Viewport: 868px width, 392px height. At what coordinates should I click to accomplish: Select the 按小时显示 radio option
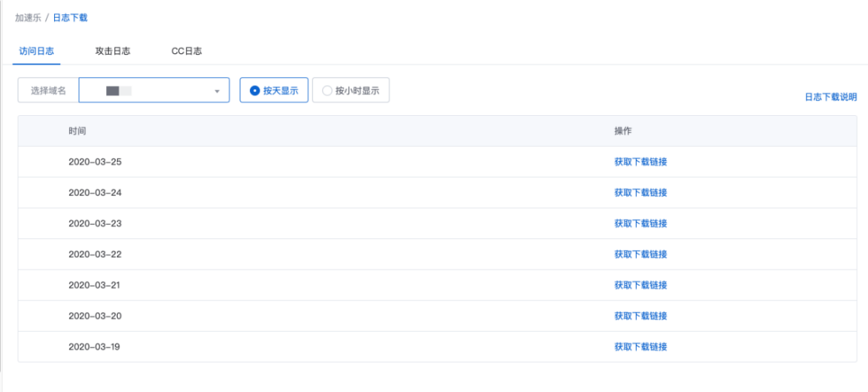[350, 91]
